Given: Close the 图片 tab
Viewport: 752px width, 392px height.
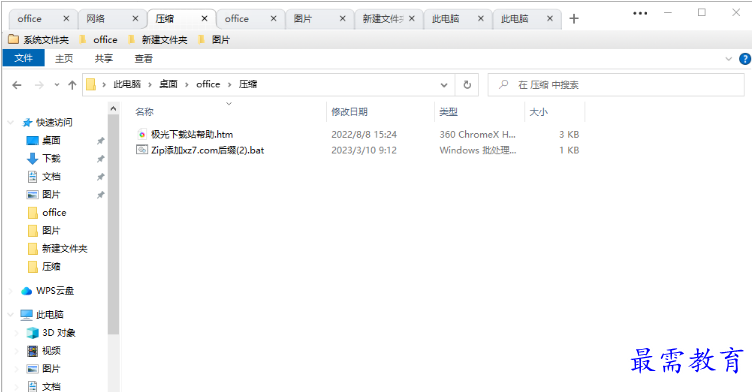Looking at the screenshot, I should [342, 19].
